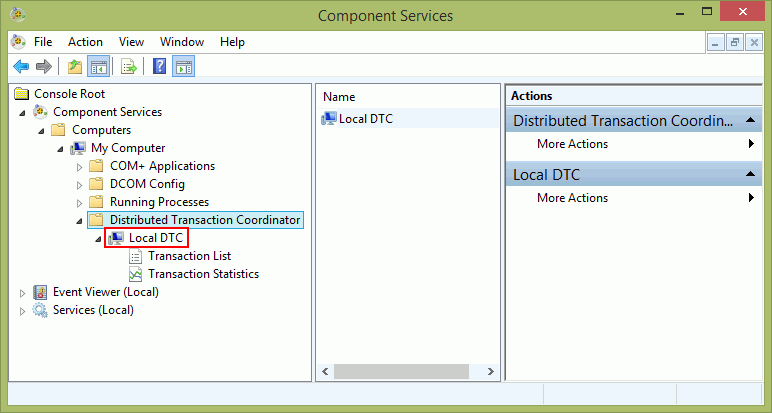Click the Back arrow toolbar icon
The image size is (772, 413).
[21, 66]
